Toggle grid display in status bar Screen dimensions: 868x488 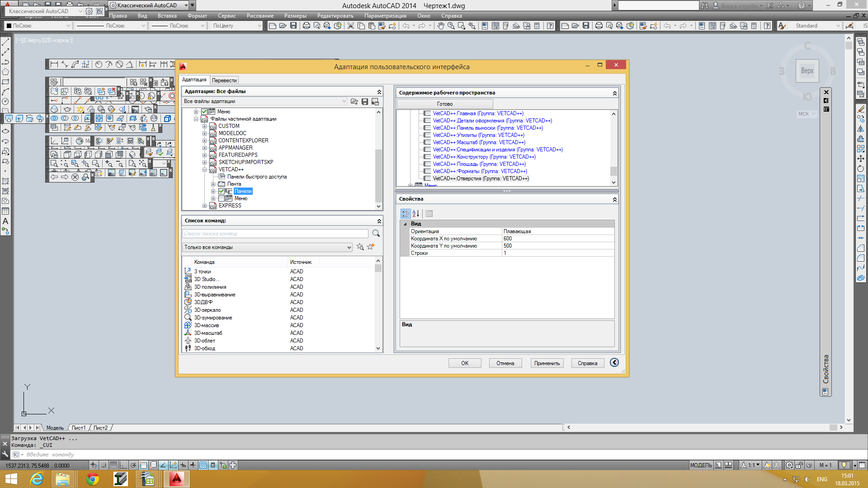coord(113,465)
